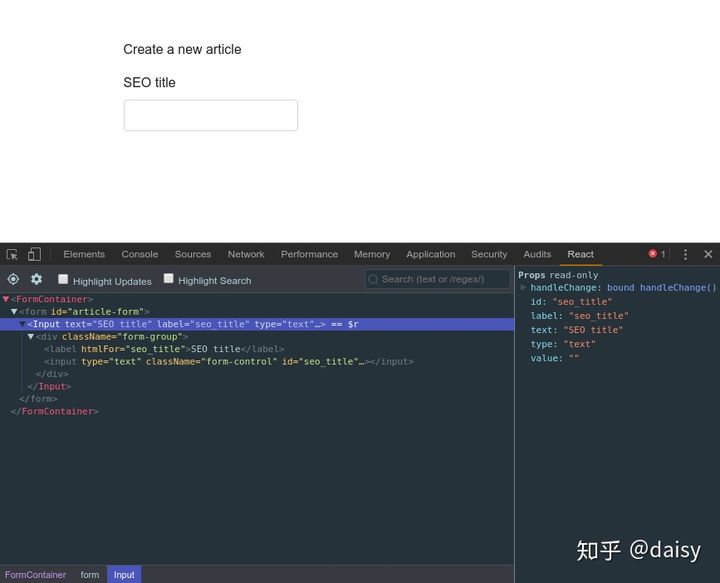Open React DevTools settings gear
Screen dimensions: 720x583
36,279
